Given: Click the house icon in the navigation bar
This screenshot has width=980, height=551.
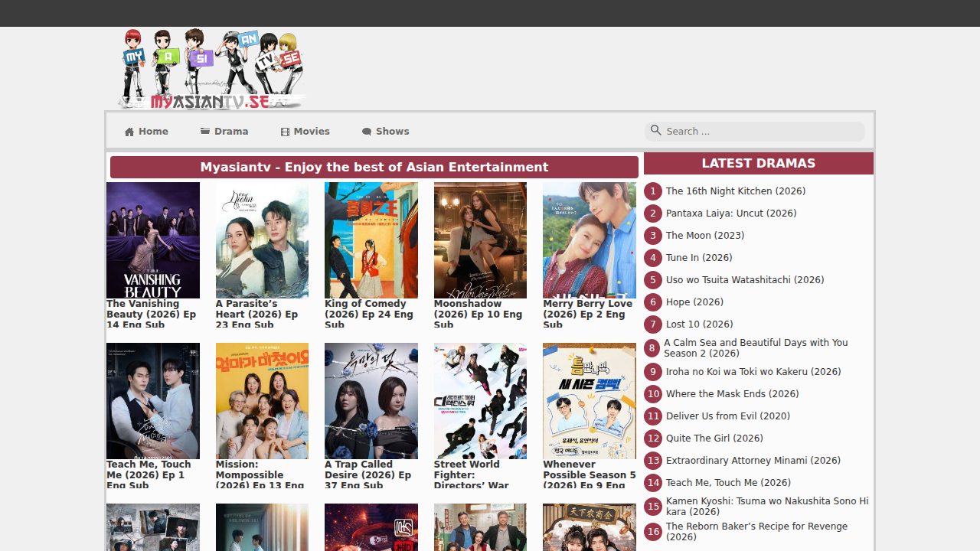Looking at the screenshot, I should (129, 132).
